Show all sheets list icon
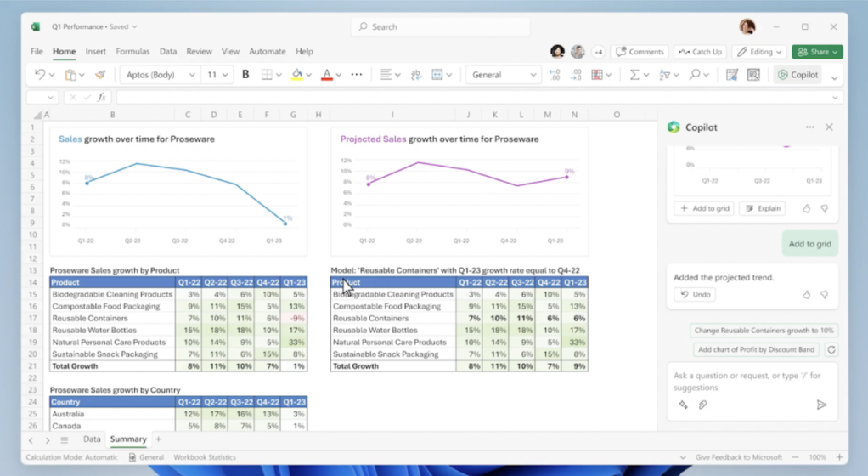868x476 pixels. point(65,440)
